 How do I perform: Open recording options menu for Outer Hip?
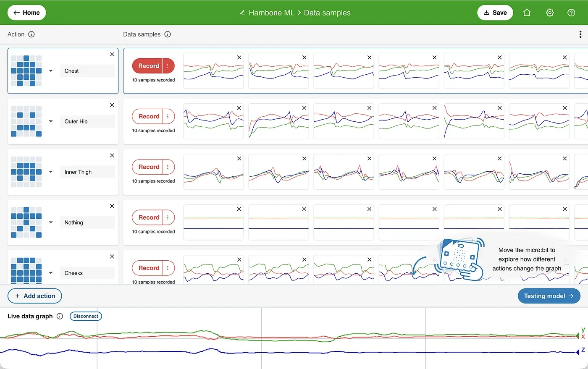pyautogui.click(x=168, y=116)
